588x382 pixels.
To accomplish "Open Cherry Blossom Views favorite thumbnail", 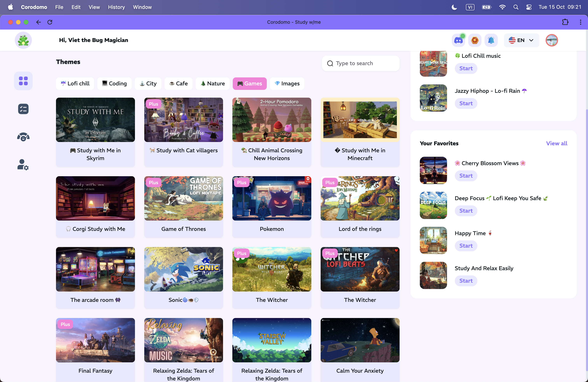I will (x=433, y=170).
